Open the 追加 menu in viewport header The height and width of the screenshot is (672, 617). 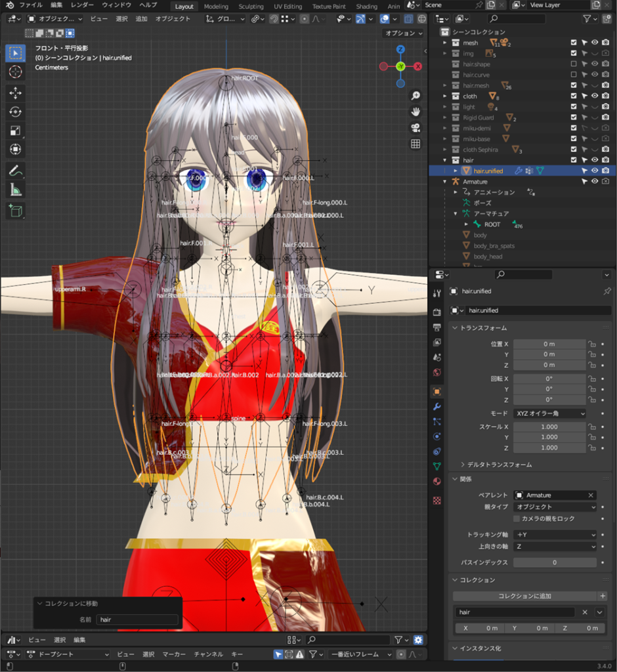(x=142, y=19)
